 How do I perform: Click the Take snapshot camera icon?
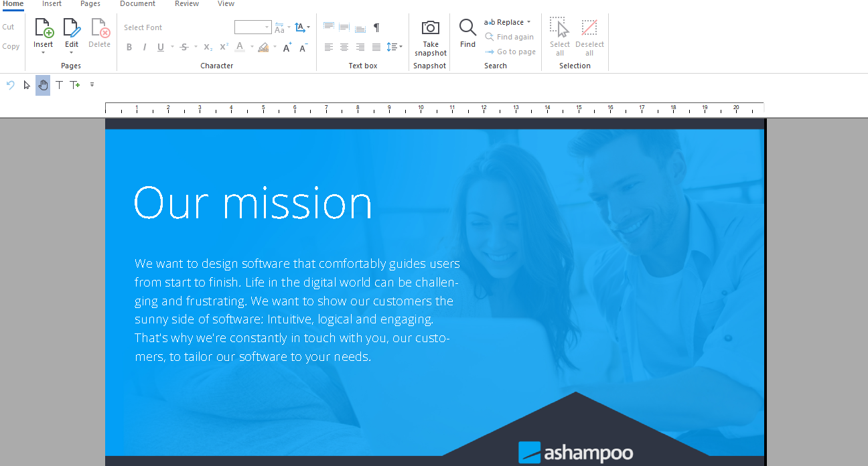[430, 28]
